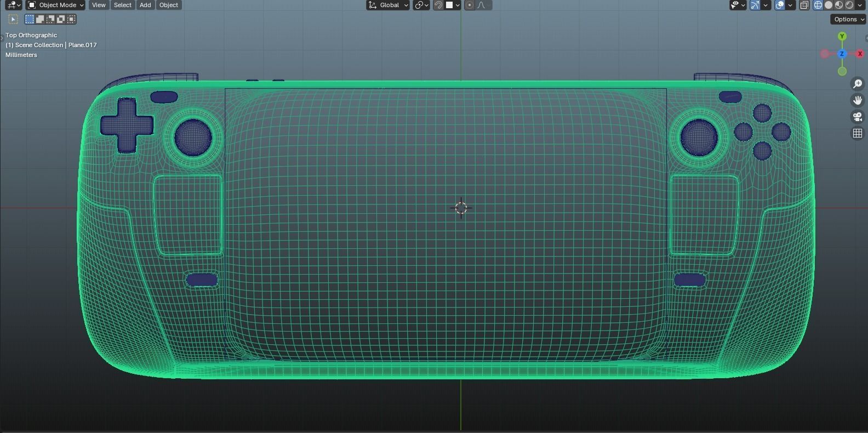Click the 'Scene Collection | Plane.017' text
Viewport: 868px width, 433px height.
click(56, 45)
